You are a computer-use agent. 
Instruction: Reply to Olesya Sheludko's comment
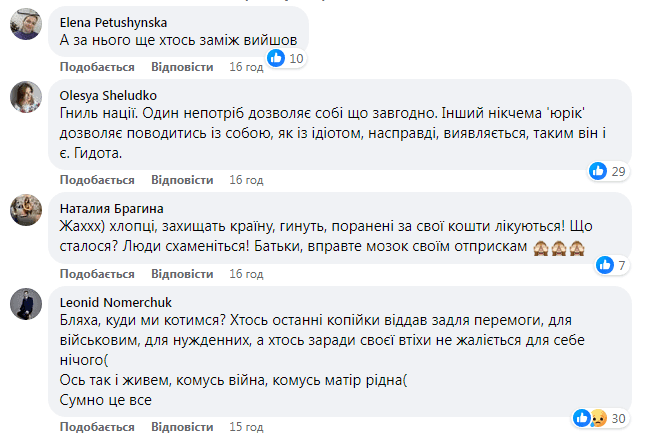click(182, 180)
